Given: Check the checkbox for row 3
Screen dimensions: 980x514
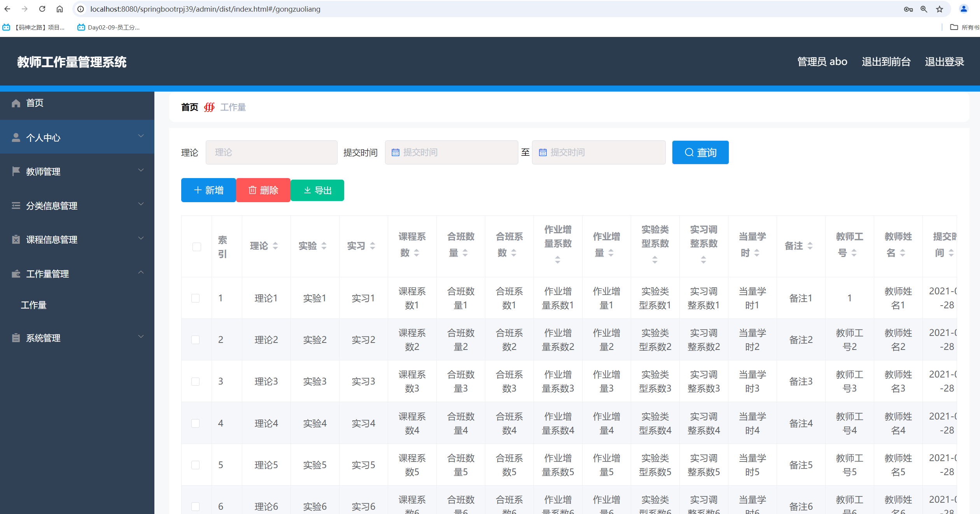Looking at the screenshot, I should tap(196, 381).
